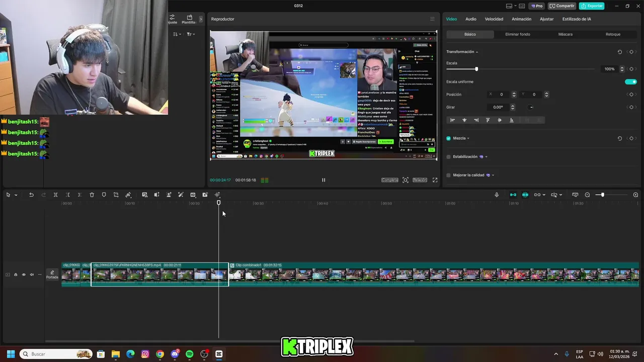This screenshot has width=644, height=362.
Task: Open the magic wand AI effects tool
Action: 181,195
